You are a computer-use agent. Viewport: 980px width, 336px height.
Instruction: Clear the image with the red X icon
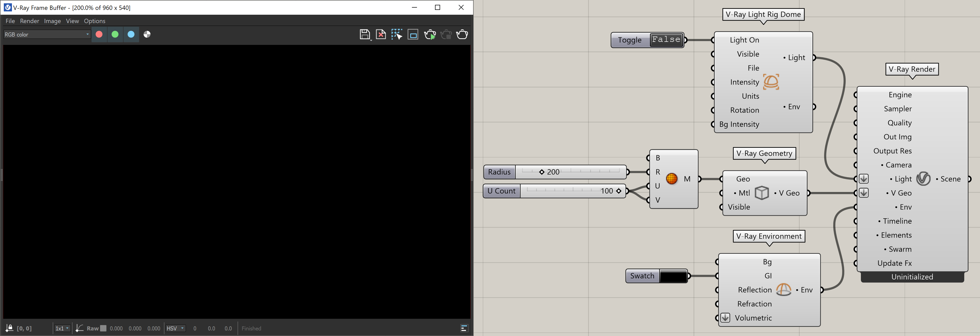pyautogui.click(x=381, y=34)
